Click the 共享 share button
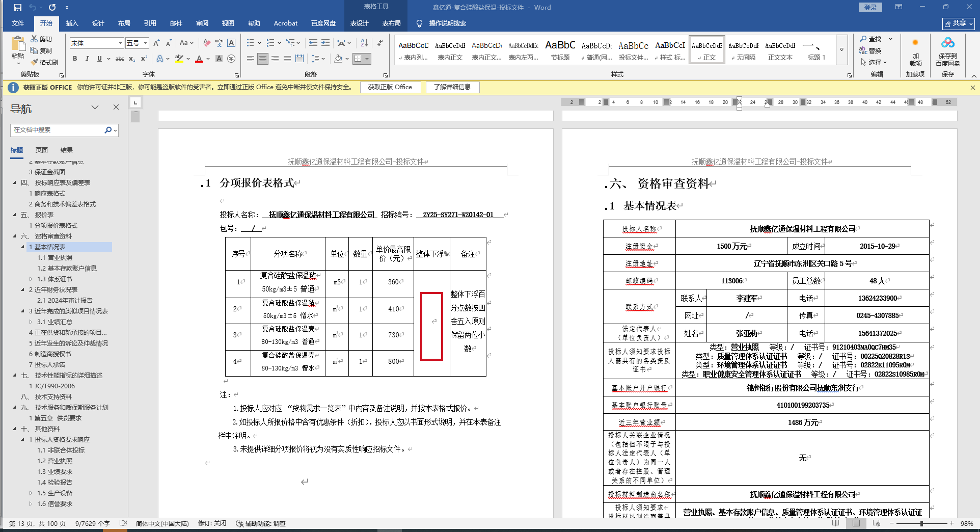 [959, 23]
